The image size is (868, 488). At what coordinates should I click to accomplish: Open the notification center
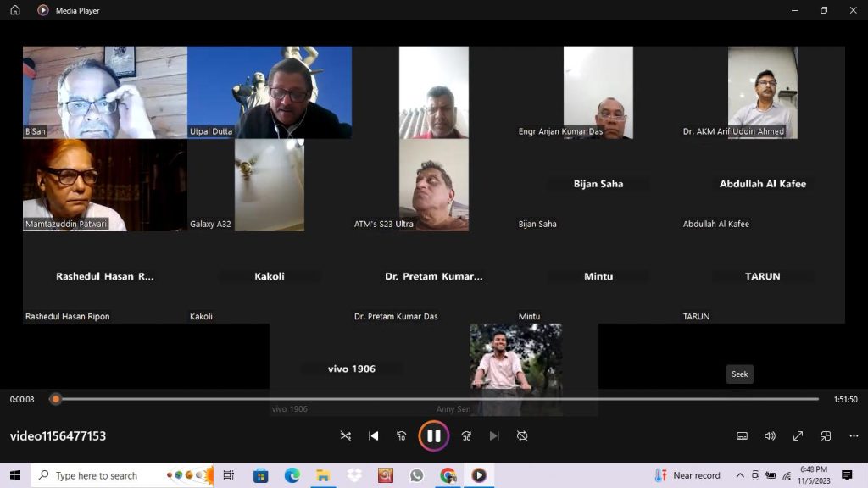(846, 475)
